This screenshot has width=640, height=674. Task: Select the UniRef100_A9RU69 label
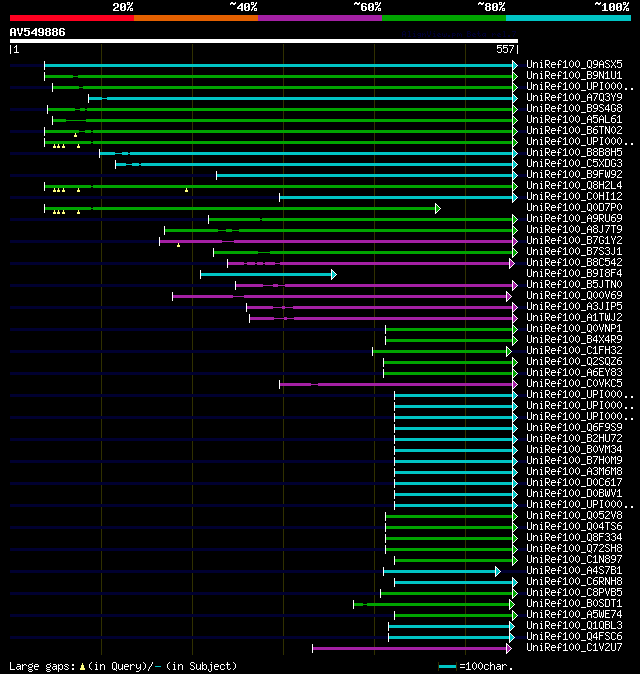[x=574, y=218]
